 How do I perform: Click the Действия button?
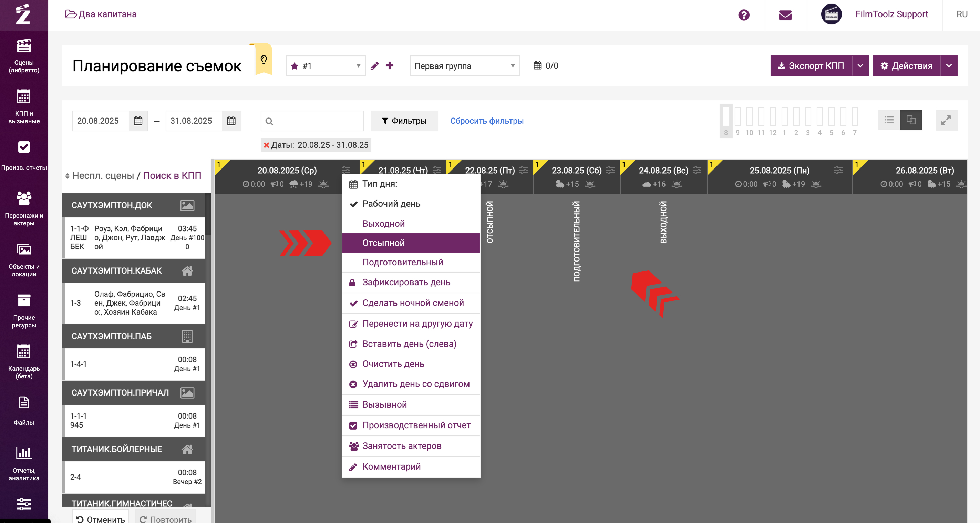pos(907,66)
